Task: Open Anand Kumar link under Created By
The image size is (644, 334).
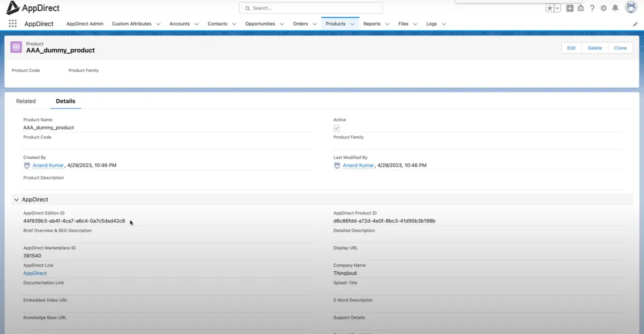Action: click(48, 166)
